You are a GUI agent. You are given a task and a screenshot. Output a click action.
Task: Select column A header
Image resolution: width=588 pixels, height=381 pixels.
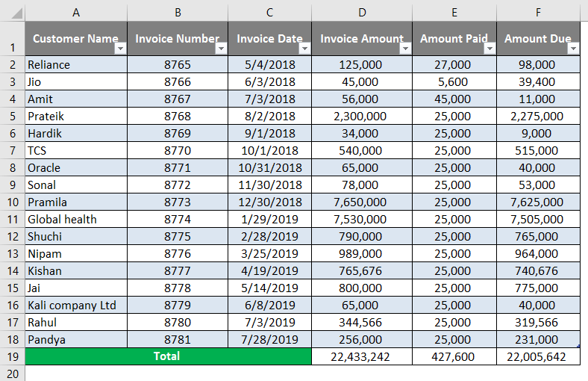(76, 12)
